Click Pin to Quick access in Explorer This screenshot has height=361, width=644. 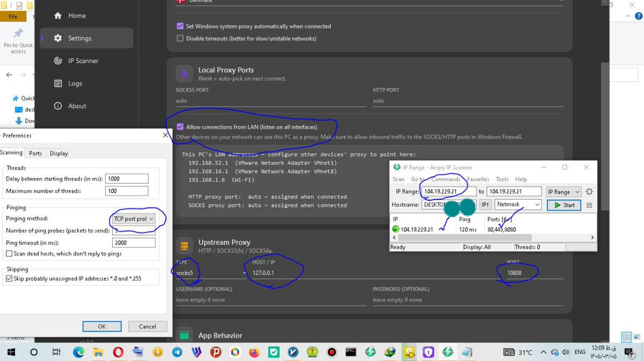pos(18,41)
